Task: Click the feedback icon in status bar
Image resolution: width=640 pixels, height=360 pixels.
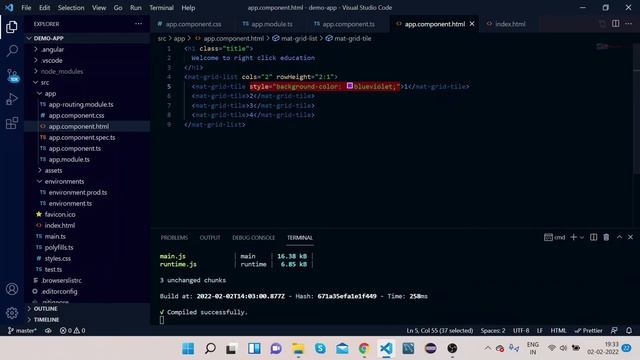Action: (x=614, y=331)
